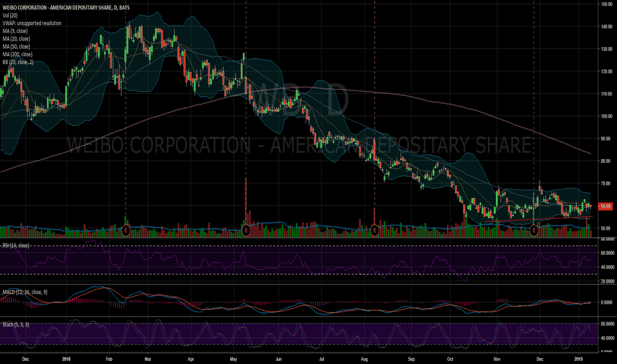This screenshot has height=364, width=617.
Task: Click the Aug date axis label
Action: click(x=364, y=359)
